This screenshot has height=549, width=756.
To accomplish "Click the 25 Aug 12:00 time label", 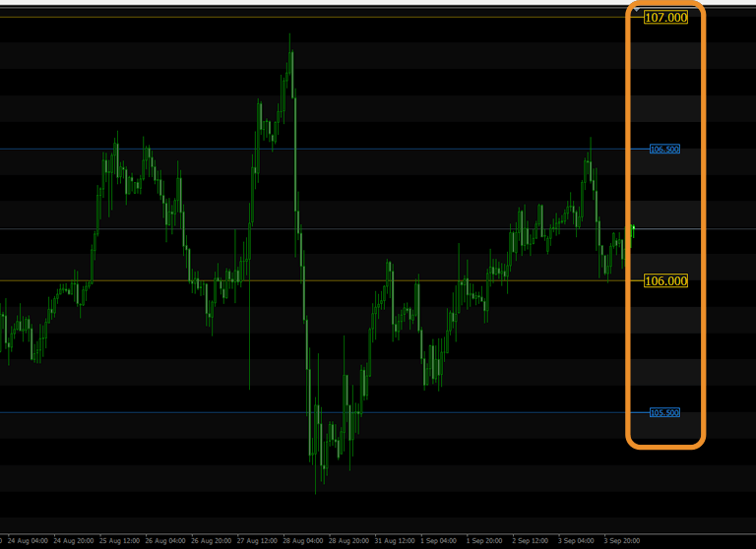I will pyautogui.click(x=117, y=540).
